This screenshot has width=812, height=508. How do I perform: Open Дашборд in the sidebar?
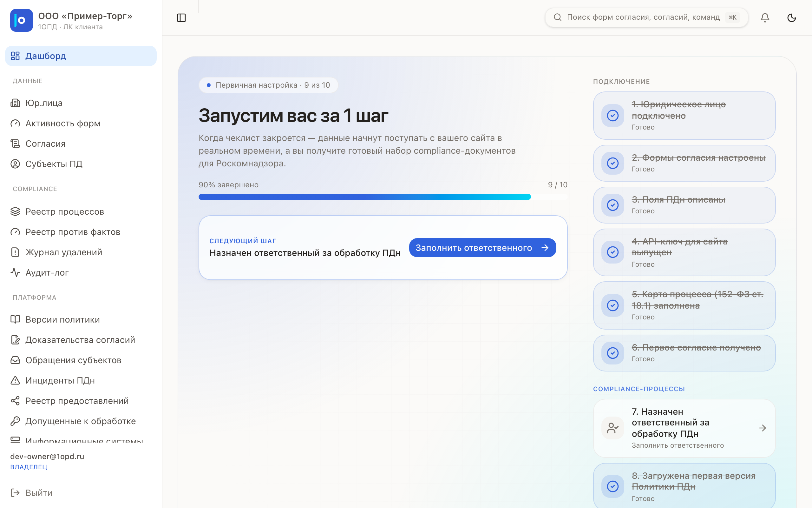coord(81,56)
